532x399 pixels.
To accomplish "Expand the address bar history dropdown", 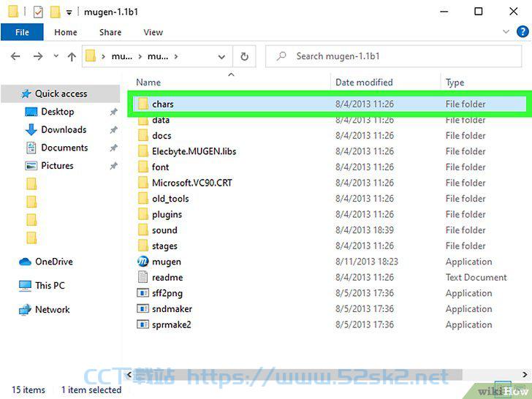I will [221, 57].
